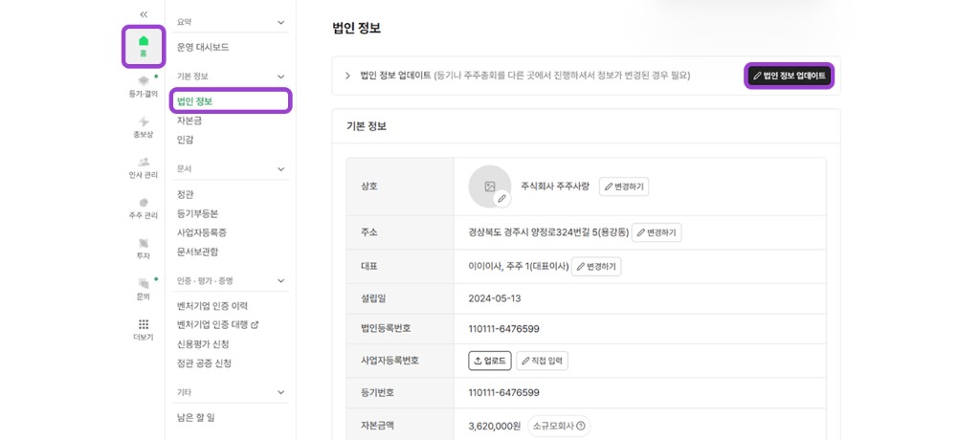980x440 pixels.
Task: Open 문서보관함 menu item
Action: point(197,252)
